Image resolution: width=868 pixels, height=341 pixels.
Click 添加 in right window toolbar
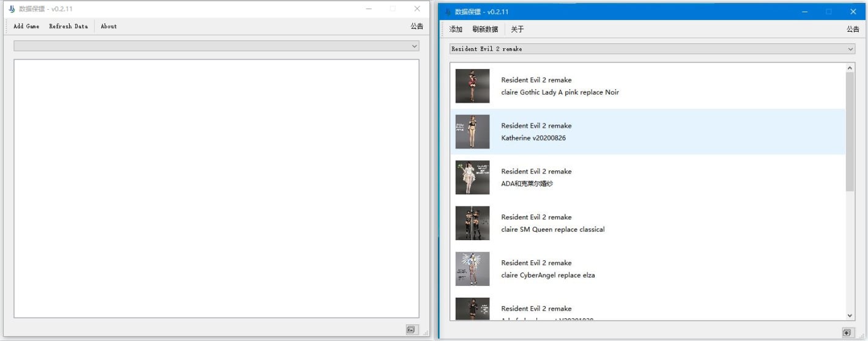[456, 29]
